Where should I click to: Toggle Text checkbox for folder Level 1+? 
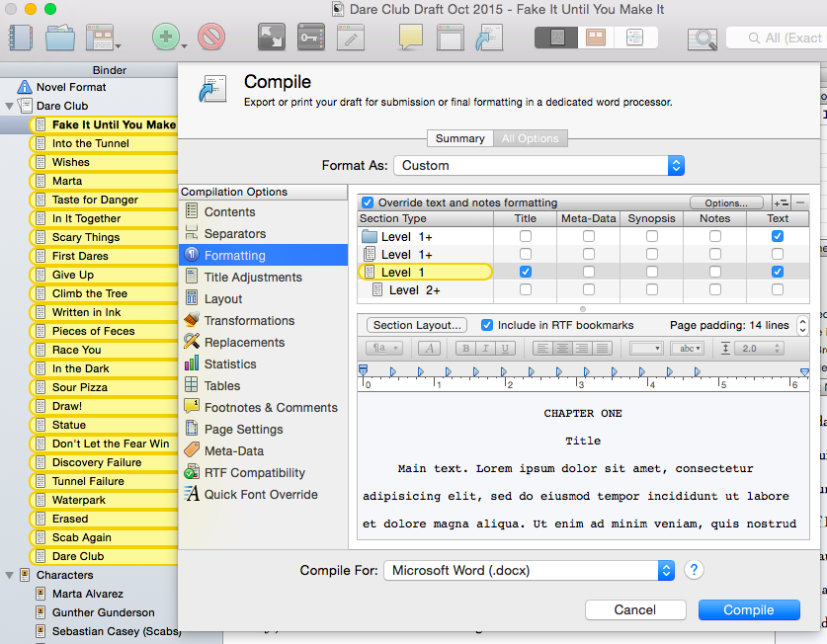[778, 236]
